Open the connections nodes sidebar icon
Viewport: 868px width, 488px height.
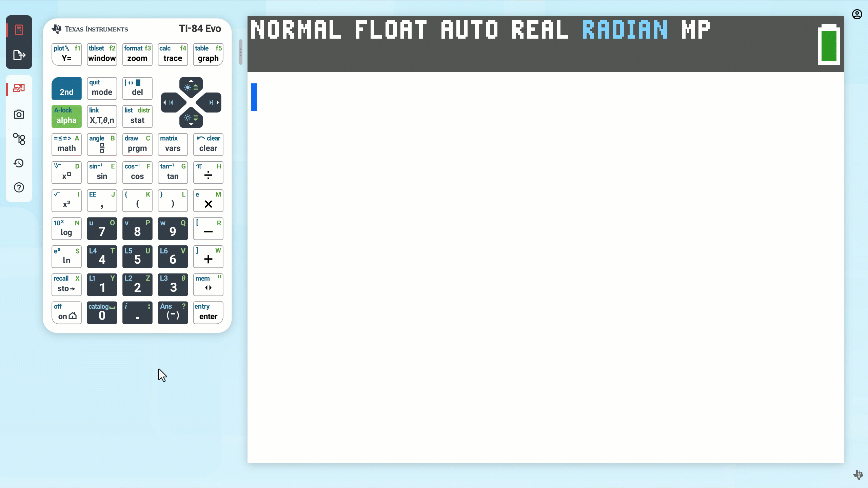coord(19,139)
